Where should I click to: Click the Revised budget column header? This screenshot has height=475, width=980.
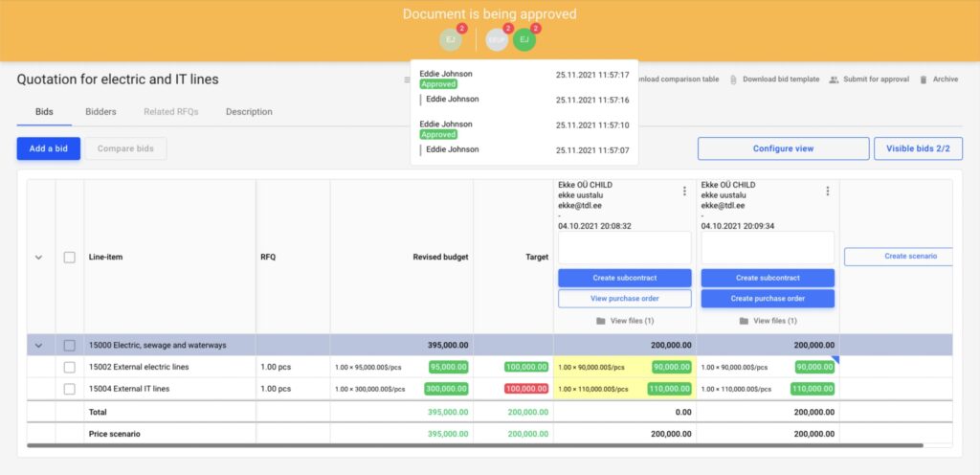(440, 257)
